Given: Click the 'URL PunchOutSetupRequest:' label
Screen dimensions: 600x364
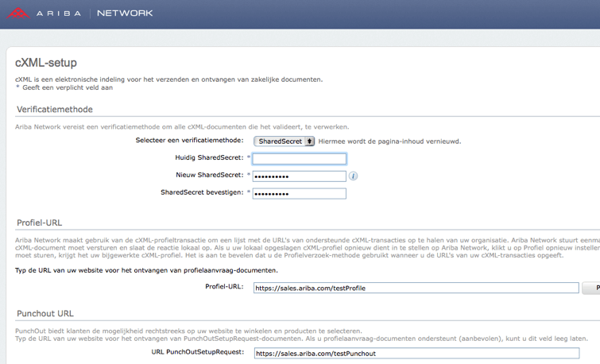Looking at the screenshot, I should point(197,352).
